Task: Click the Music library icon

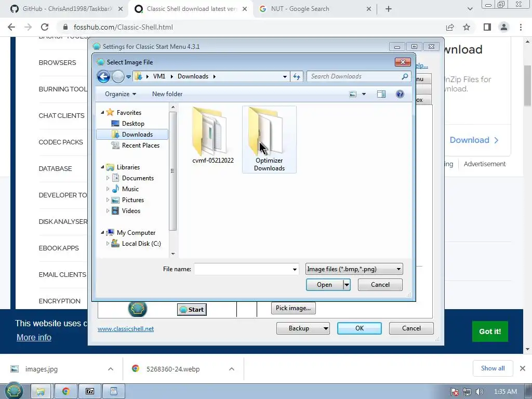Action: click(x=115, y=189)
